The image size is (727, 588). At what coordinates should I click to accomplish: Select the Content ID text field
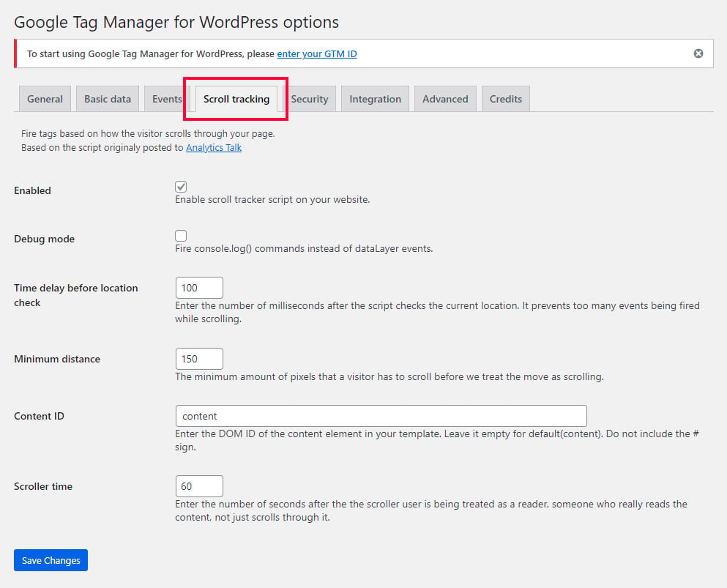pyautogui.click(x=381, y=416)
